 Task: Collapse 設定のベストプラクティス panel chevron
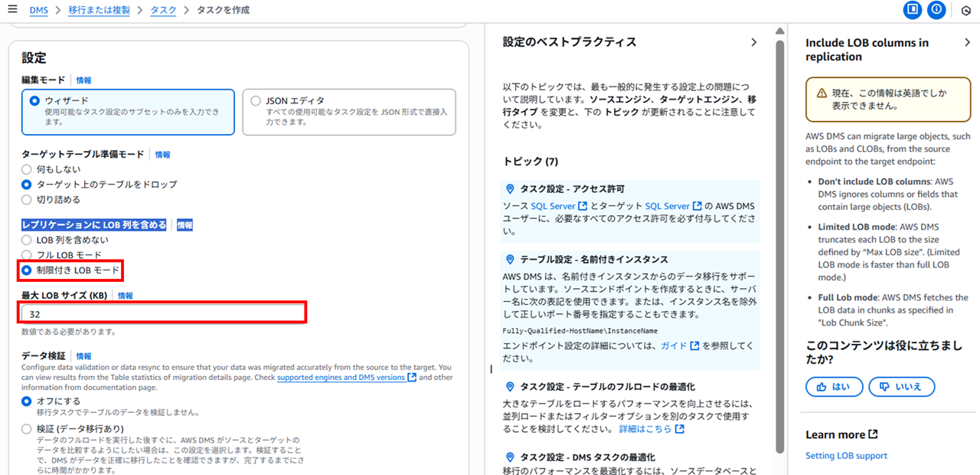pyautogui.click(x=753, y=42)
